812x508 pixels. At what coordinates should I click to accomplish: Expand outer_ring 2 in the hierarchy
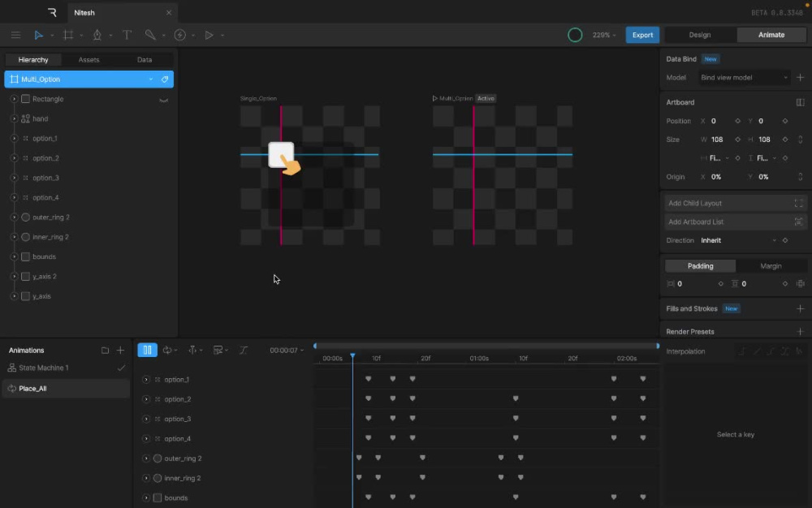[x=14, y=217]
